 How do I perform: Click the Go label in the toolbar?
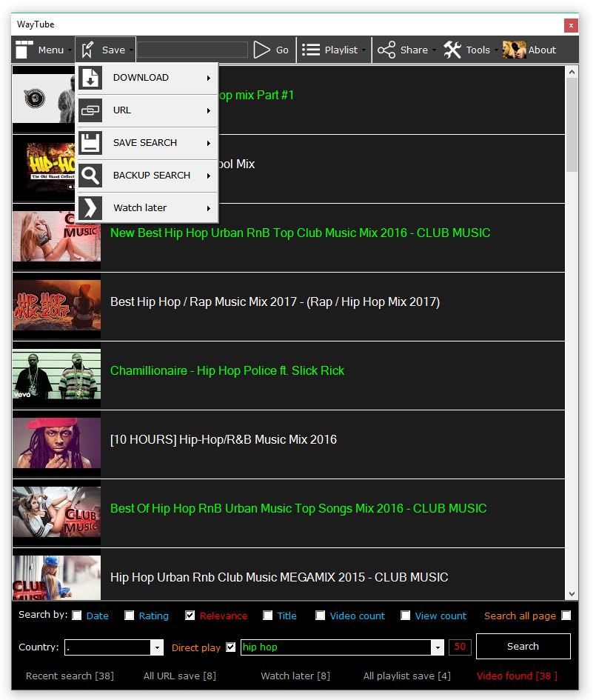(282, 50)
